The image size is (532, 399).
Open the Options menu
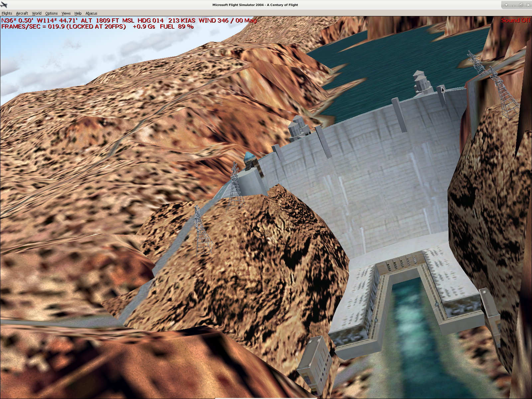52,13
